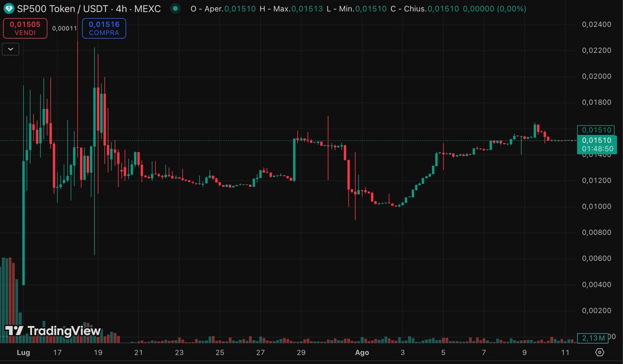Click the 0,00800 price axis label
623x364 pixels.
tap(596, 233)
